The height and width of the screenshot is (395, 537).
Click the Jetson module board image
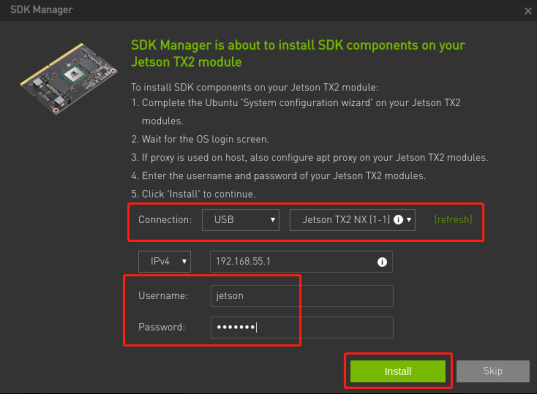[x=69, y=78]
